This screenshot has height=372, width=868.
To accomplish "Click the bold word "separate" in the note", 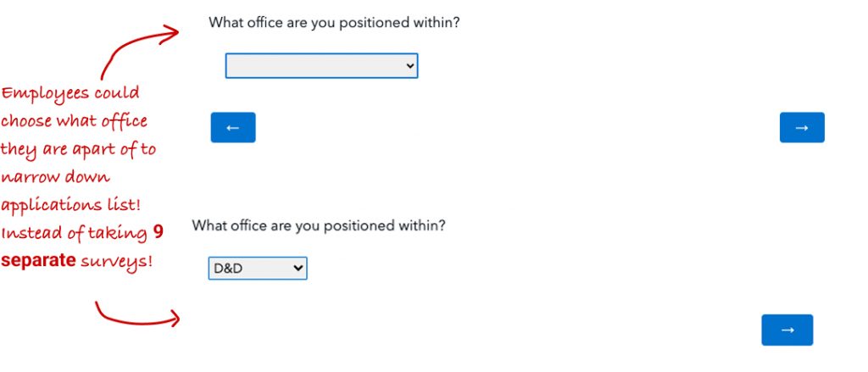I will [x=38, y=260].
